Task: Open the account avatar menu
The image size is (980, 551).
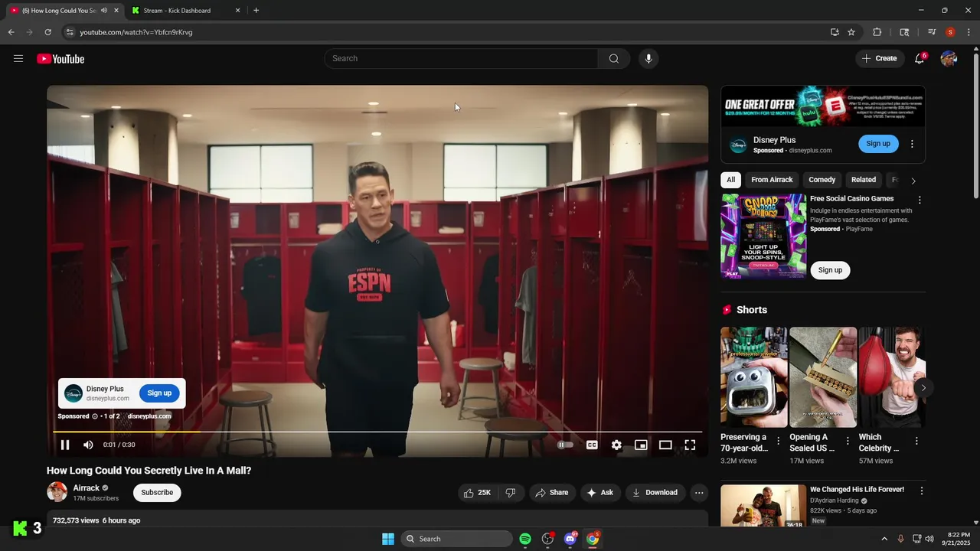Action: point(949,59)
